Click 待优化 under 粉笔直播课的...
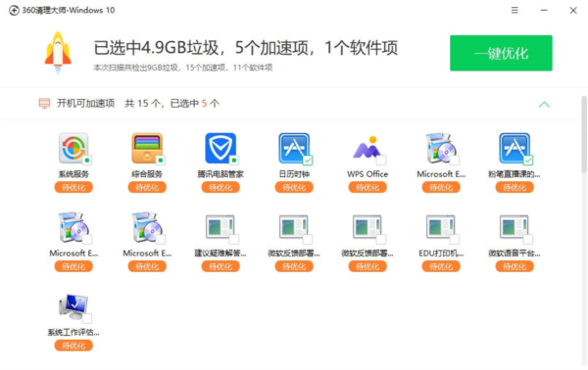 pyautogui.click(x=514, y=187)
